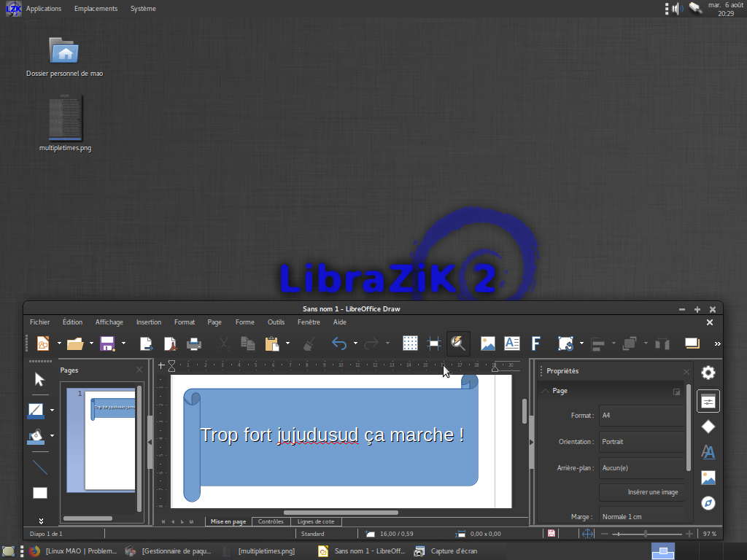
Task: Open the New document dropdown arrow
Action: (x=59, y=343)
